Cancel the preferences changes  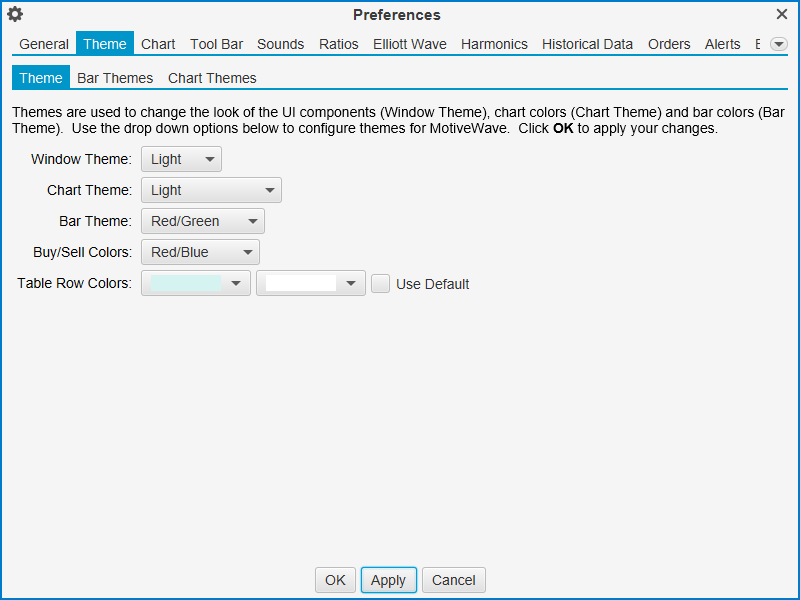coord(454,580)
